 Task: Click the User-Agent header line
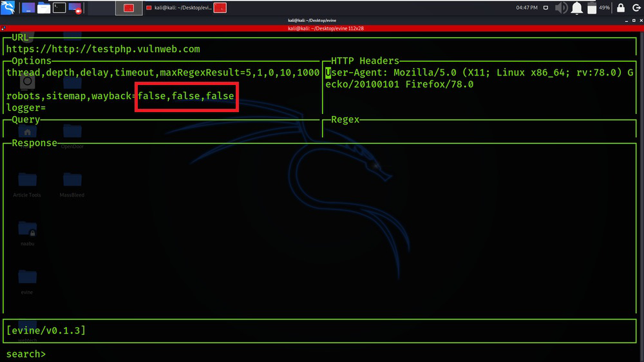tap(479, 73)
